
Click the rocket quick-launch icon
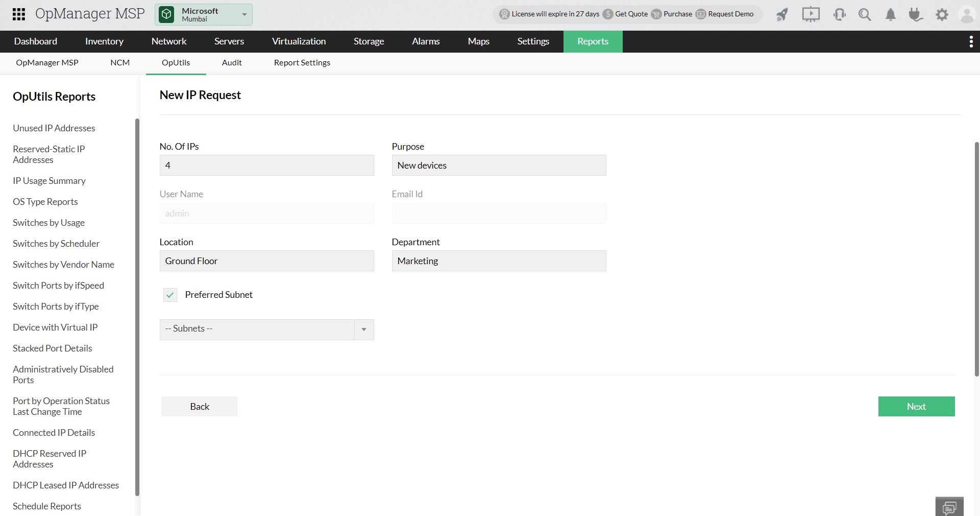pyautogui.click(x=782, y=14)
